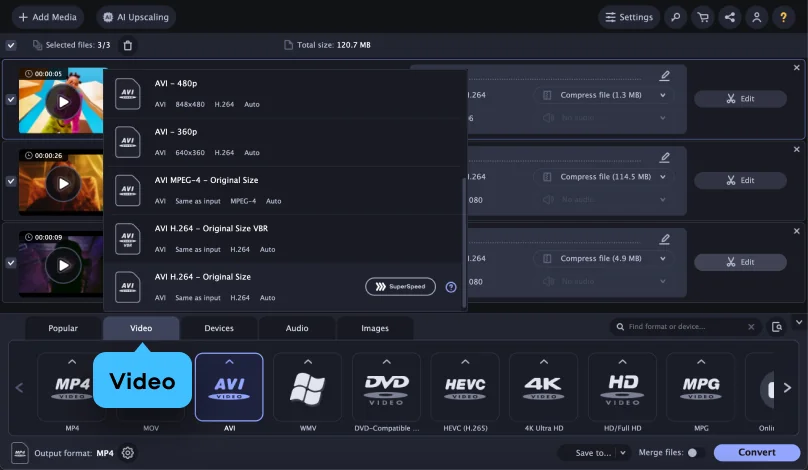The height and width of the screenshot is (470, 808).
Task: Click pencil rename icon of first file
Action: click(665, 76)
